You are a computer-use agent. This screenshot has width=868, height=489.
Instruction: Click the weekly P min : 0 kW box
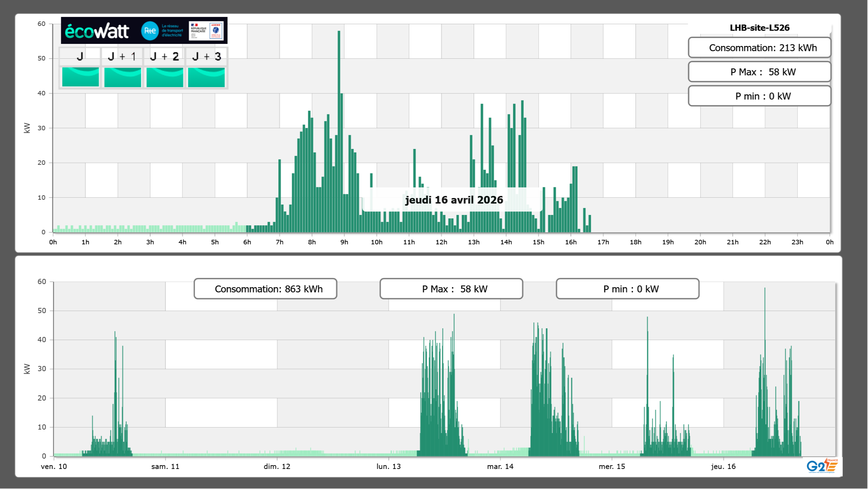click(x=627, y=289)
